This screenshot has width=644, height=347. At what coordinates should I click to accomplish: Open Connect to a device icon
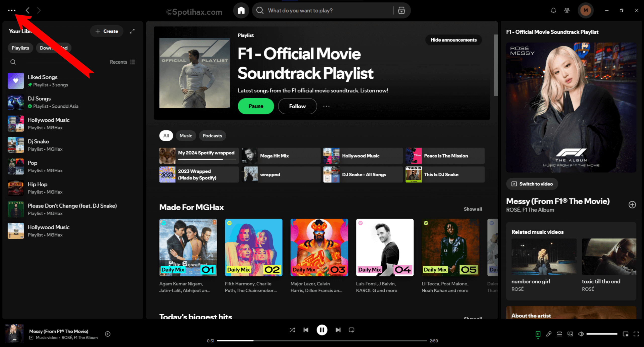(x=570, y=334)
